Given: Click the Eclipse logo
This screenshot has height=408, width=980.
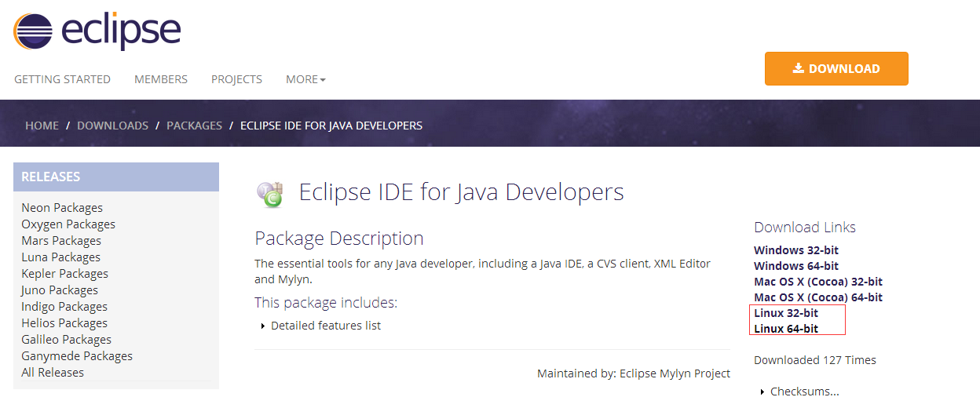Looking at the screenshot, I should [97, 30].
